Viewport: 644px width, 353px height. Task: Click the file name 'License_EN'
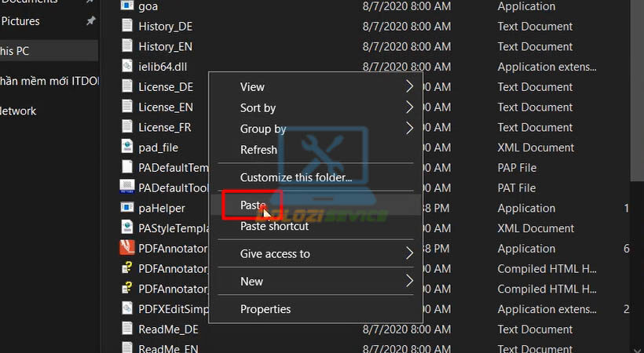coord(166,107)
